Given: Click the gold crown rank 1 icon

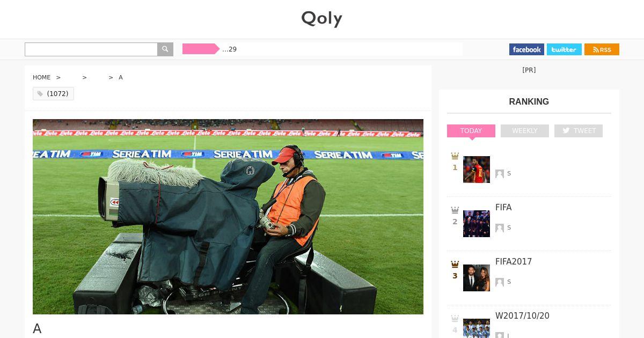Looking at the screenshot, I should (x=455, y=156).
